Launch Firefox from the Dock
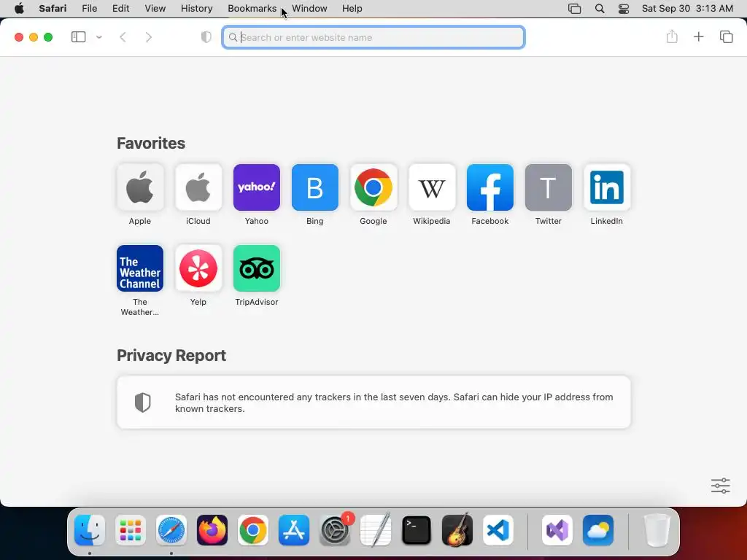Viewport: 747px width, 560px height. 212,530
